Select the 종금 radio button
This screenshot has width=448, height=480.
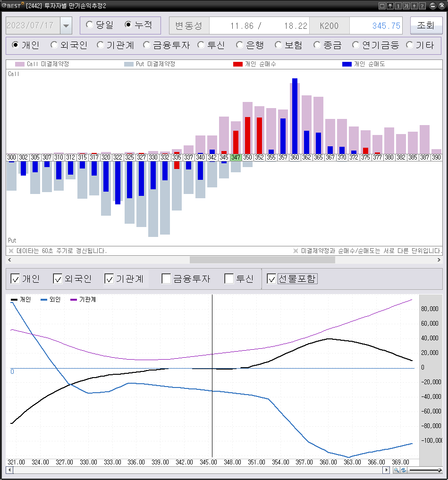coord(317,45)
